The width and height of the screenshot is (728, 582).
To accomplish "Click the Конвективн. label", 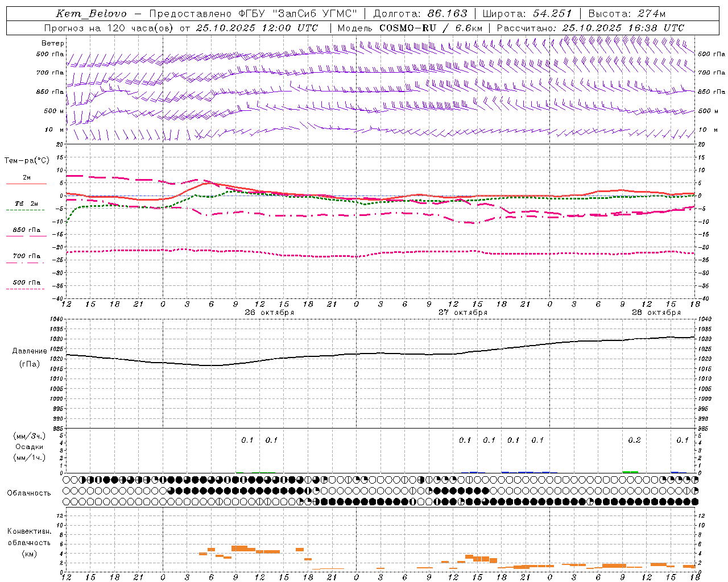I will 30,531.
